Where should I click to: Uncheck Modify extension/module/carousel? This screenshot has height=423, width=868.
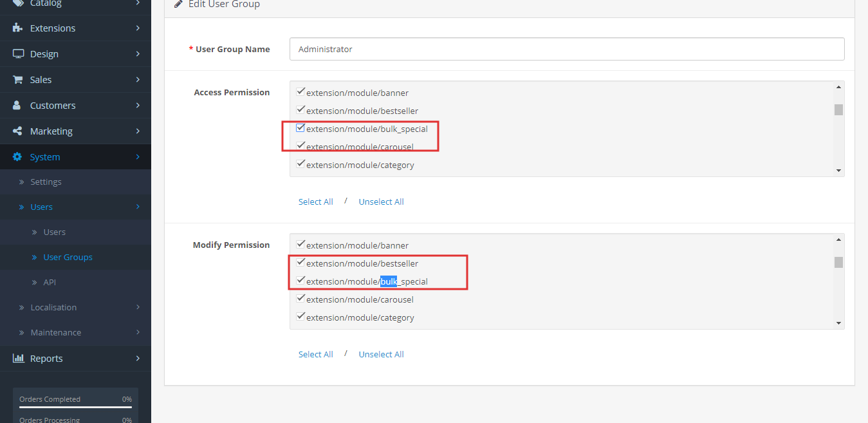coord(300,298)
